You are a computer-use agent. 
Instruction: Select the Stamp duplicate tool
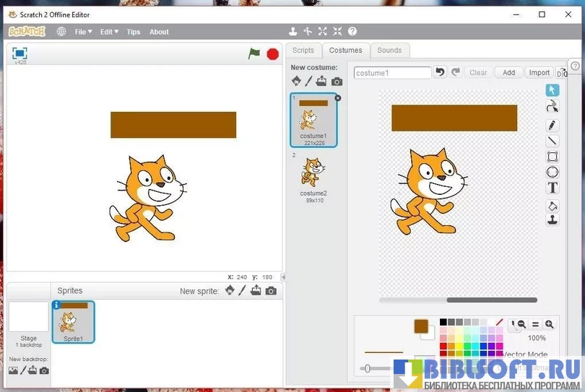[x=552, y=220]
